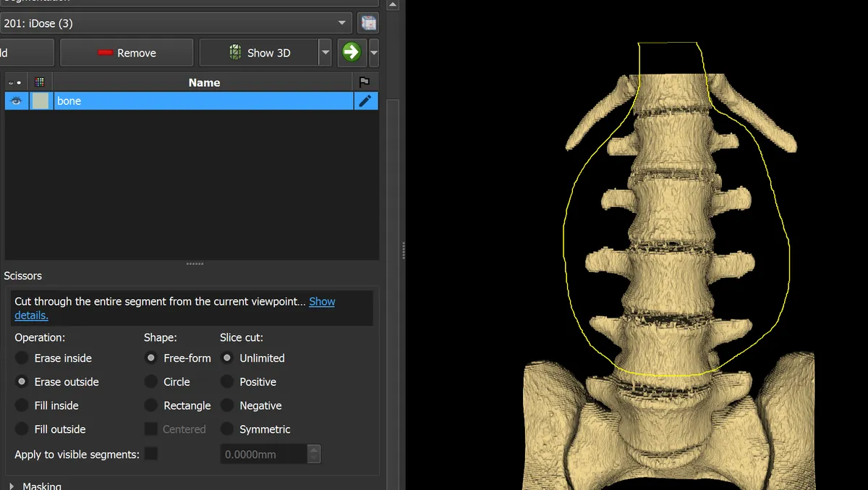This screenshot has width=868, height=490.
Task: Select Fill outside operation
Action: tap(51, 429)
